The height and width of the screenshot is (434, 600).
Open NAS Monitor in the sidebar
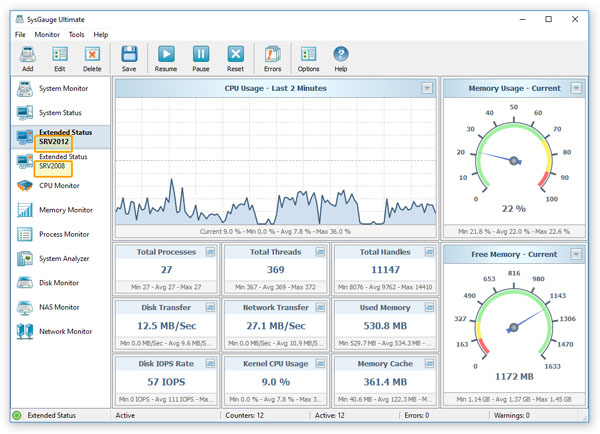pyautogui.click(x=60, y=307)
